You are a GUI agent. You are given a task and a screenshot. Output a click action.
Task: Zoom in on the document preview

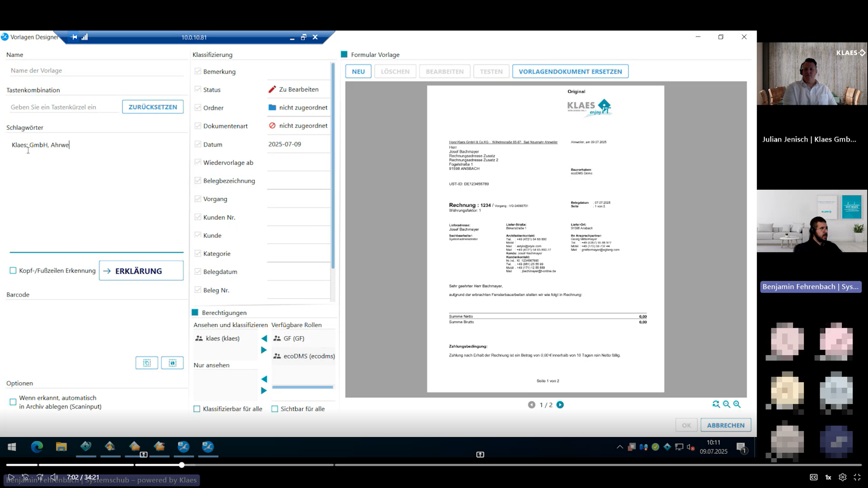coord(737,404)
